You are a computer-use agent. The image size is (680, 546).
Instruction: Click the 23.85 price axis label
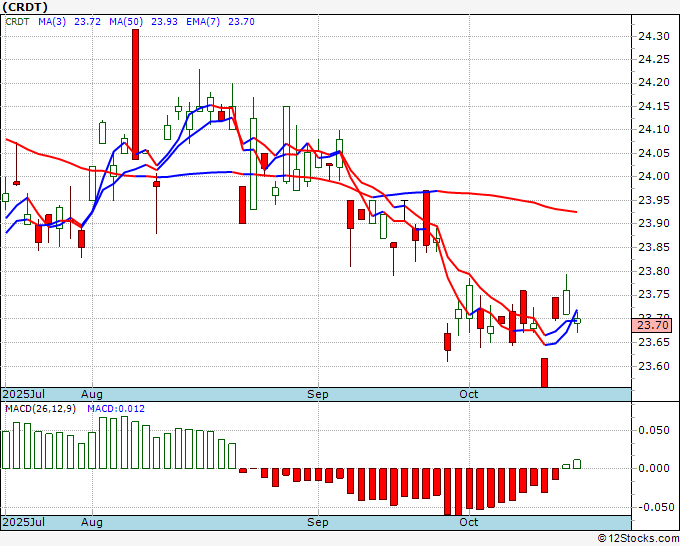click(x=654, y=247)
